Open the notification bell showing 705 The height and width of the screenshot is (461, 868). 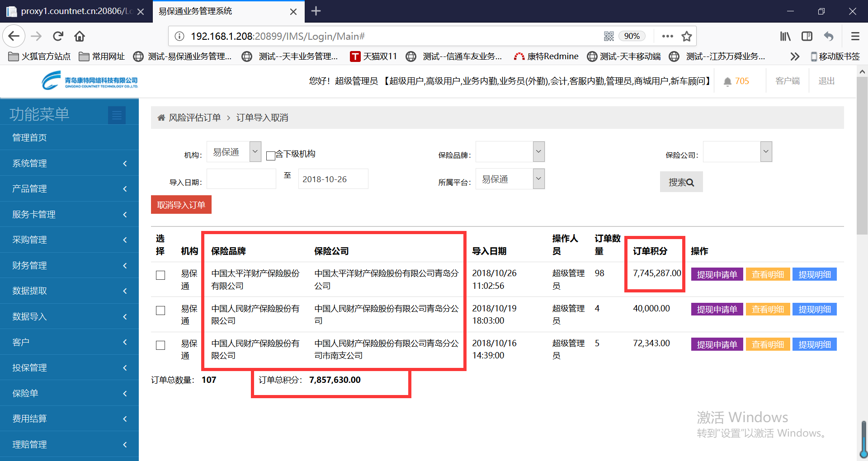coord(736,81)
